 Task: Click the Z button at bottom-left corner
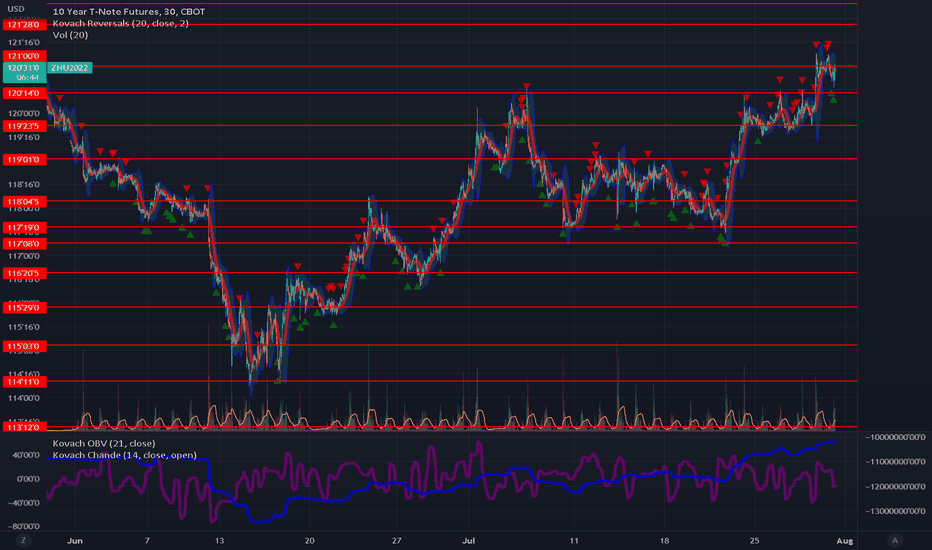[23, 540]
